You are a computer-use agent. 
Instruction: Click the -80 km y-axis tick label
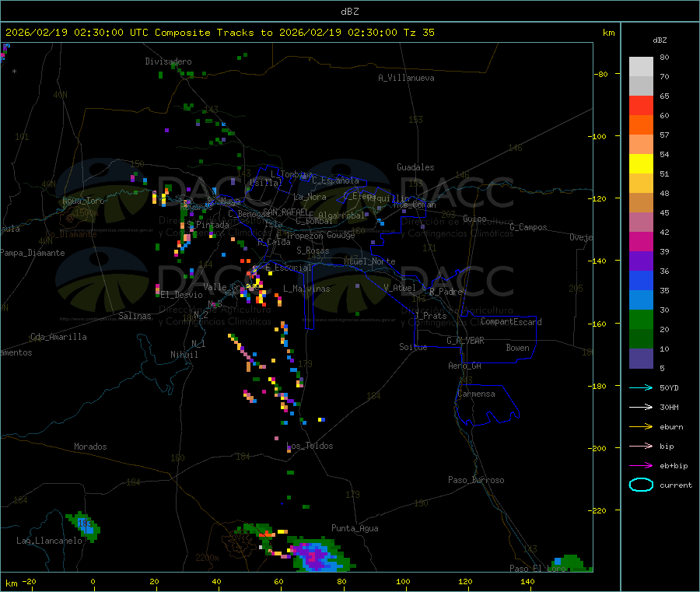pos(601,74)
